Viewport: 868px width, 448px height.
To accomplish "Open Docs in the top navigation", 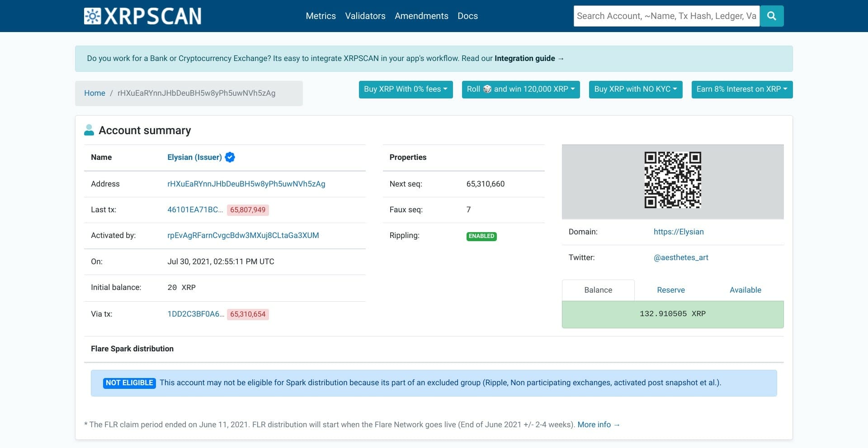I will [x=467, y=16].
